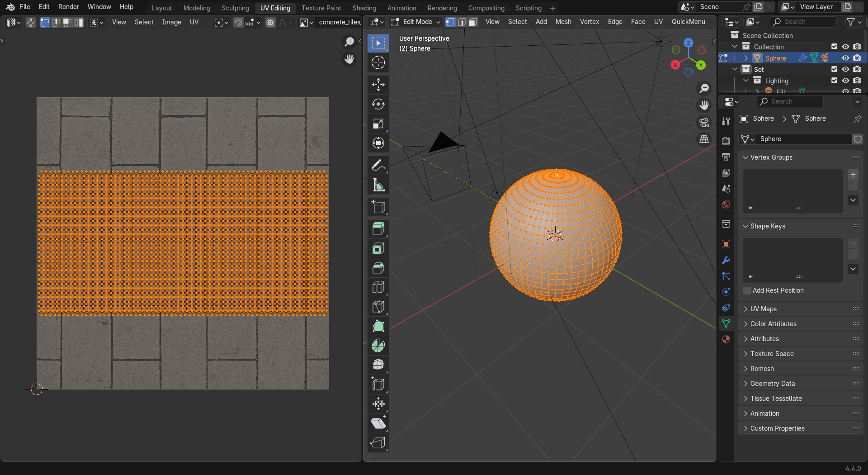Image resolution: width=868 pixels, height=475 pixels.
Task: Add a new vertex group with plus button
Action: click(x=853, y=175)
